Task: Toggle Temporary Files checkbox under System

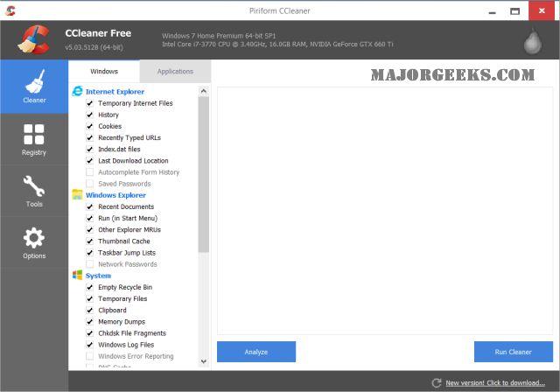Action: pos(89,298)
